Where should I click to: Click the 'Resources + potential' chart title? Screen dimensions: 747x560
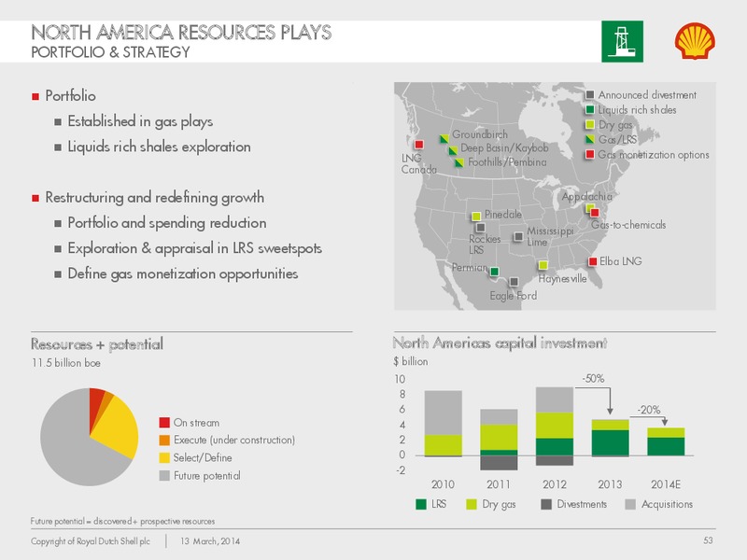click(97, 343)
